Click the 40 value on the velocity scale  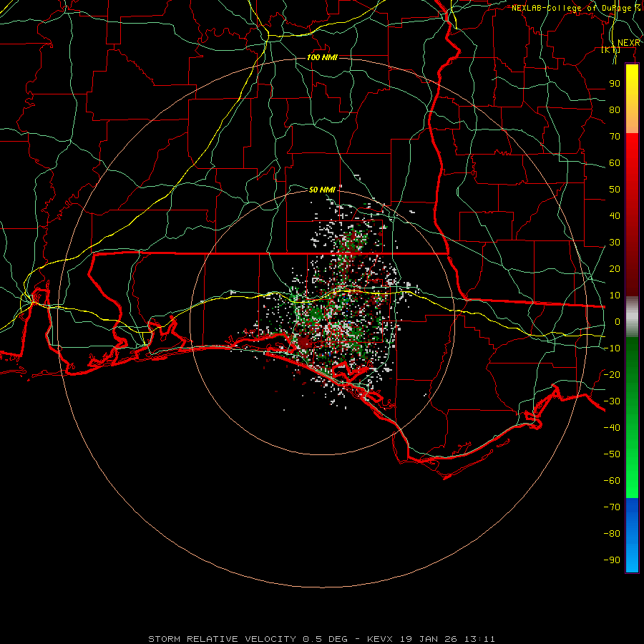point(615,216)
